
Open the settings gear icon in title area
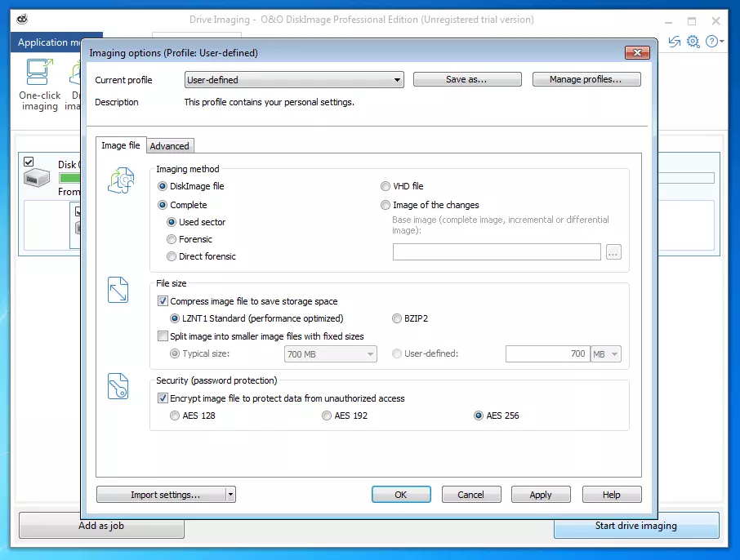693,42
